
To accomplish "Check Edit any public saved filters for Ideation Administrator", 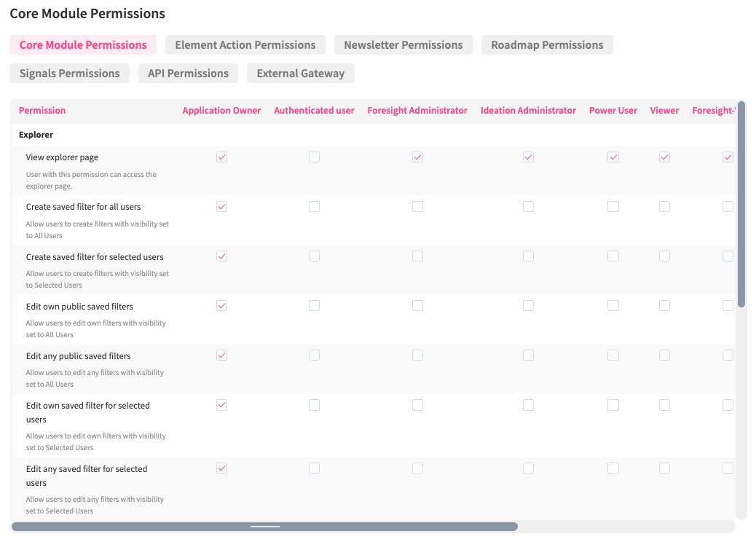I will [x=529, y=355].
